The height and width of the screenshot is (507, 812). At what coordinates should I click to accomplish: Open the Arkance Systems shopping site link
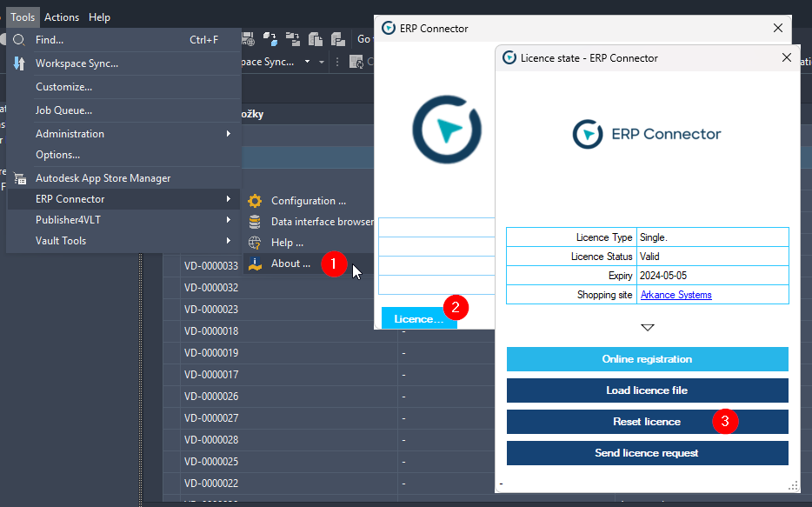[676, 295]
